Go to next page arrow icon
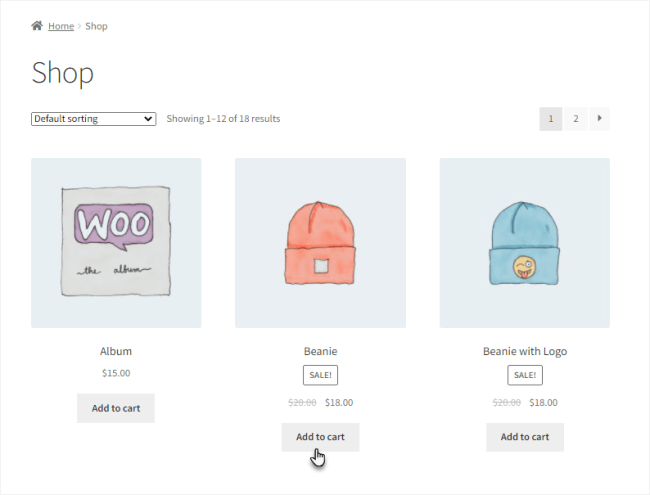This screenshot has width=650, height=495. [x=599, y=119]
